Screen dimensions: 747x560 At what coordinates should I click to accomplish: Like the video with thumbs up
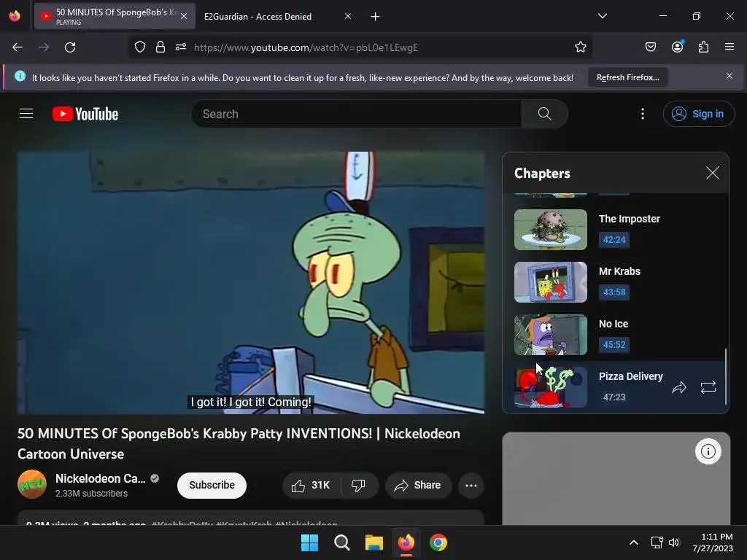(x=311, y=485)
